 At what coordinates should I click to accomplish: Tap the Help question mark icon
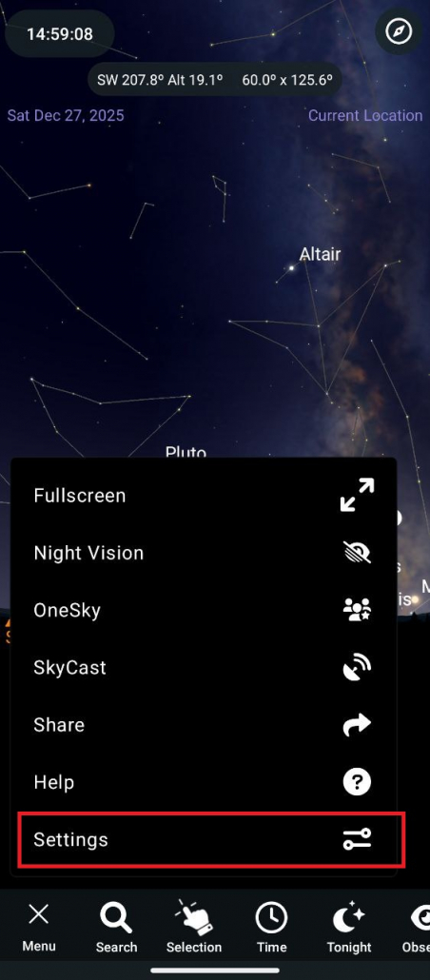pyautogui.click(x=357, y=782)
